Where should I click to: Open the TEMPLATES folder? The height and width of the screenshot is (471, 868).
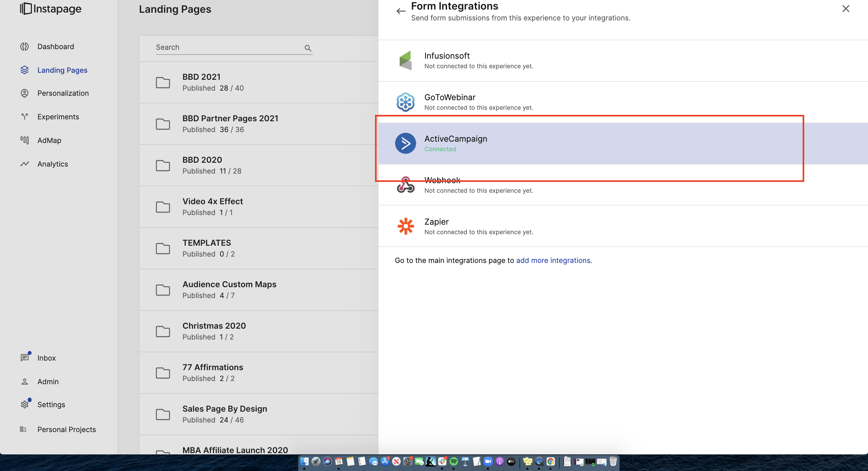pyautogui.click(x=258, y=248)
